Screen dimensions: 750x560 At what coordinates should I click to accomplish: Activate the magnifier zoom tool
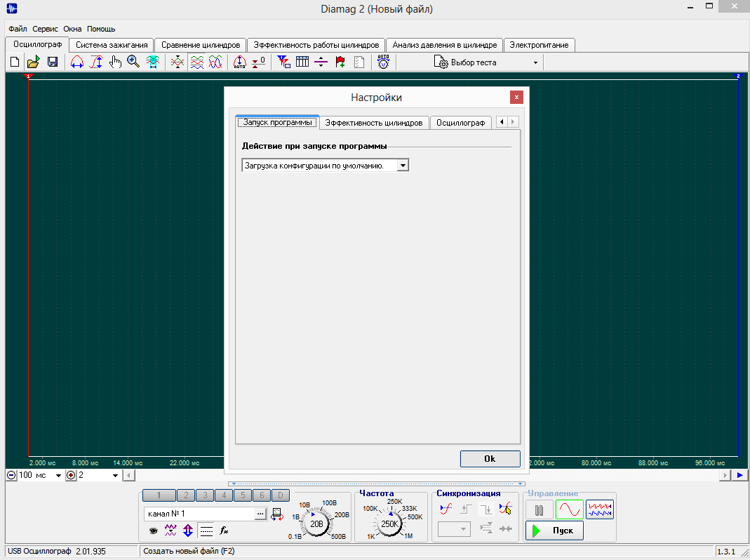tap(133, 62)
